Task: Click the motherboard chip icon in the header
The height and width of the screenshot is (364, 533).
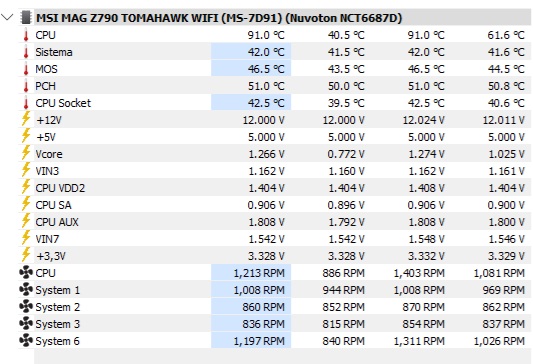Action: click(x=26, y=18)
